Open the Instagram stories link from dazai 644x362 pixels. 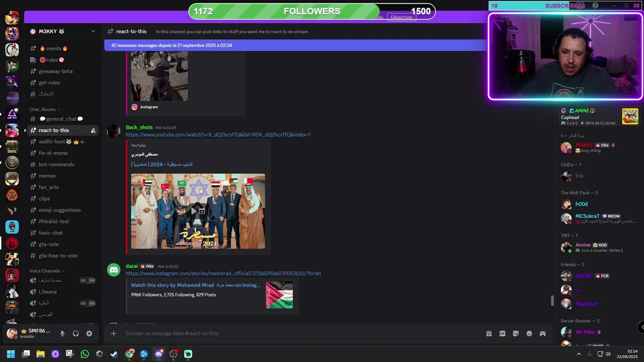coord(223,274)
